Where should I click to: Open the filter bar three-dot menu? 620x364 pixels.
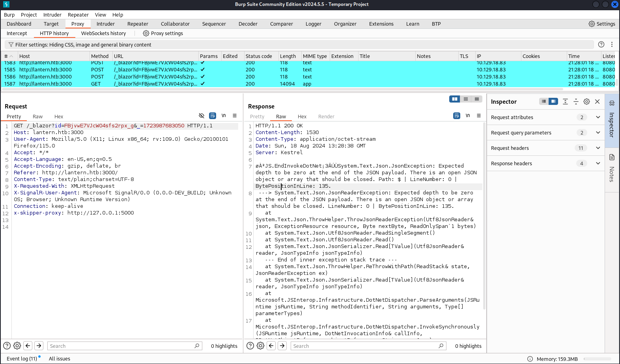(612, 45)
